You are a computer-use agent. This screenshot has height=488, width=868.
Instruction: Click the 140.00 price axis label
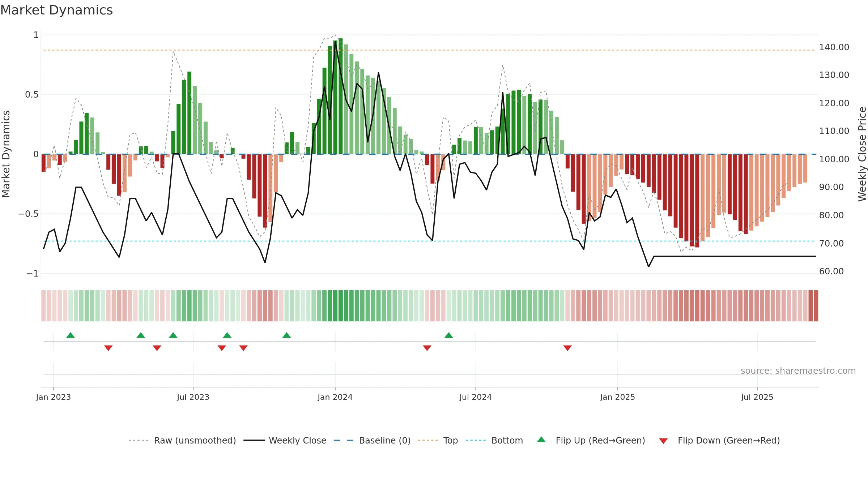point(834,47)
